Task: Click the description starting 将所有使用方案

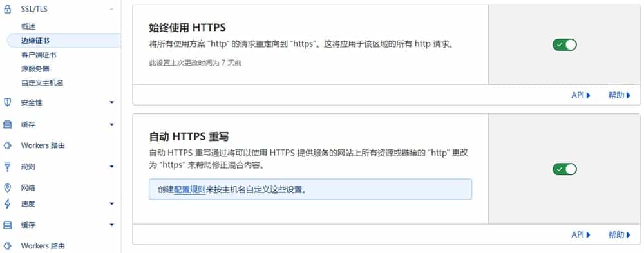Action: 302,44
